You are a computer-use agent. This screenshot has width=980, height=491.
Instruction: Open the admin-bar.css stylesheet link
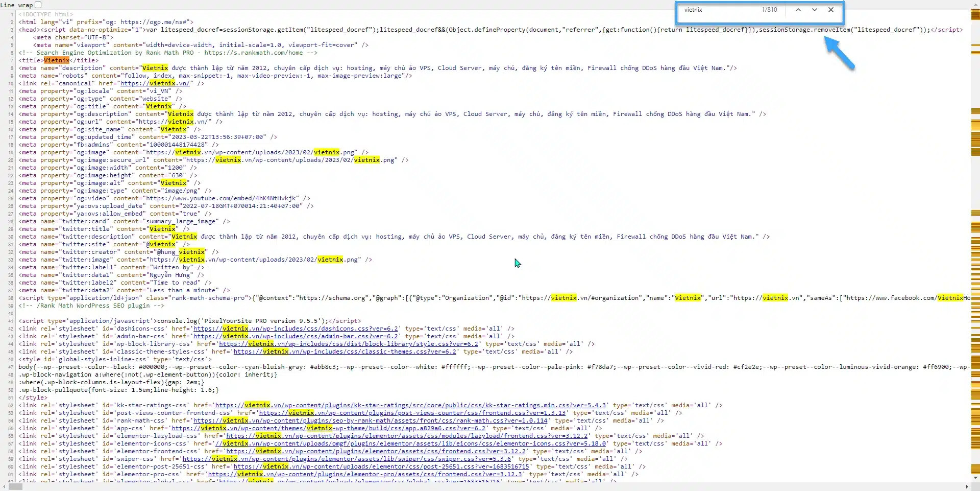(295, 336)
